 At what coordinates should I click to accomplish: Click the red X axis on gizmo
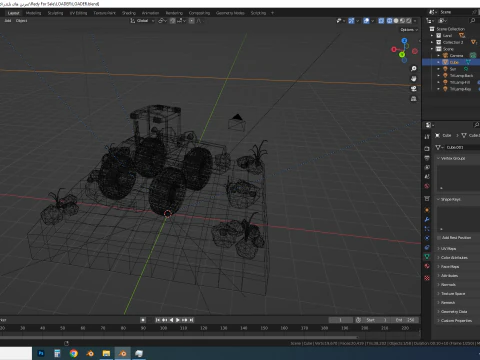394,49
